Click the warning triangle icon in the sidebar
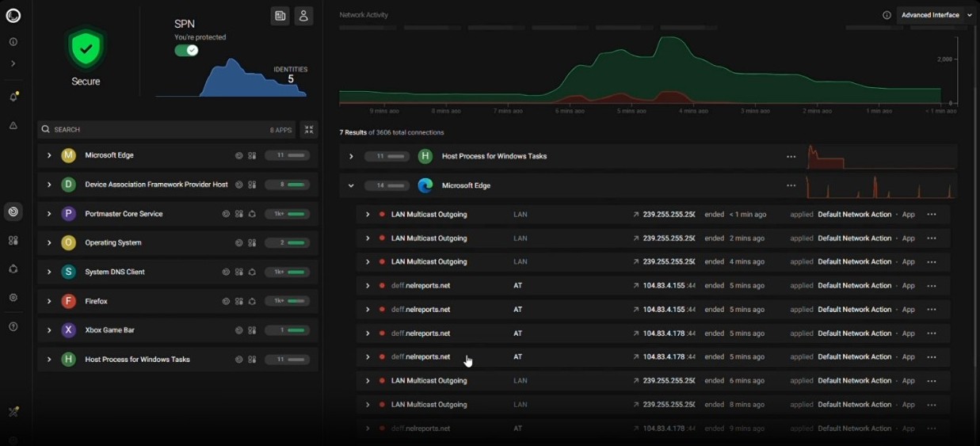 [13, 125]
